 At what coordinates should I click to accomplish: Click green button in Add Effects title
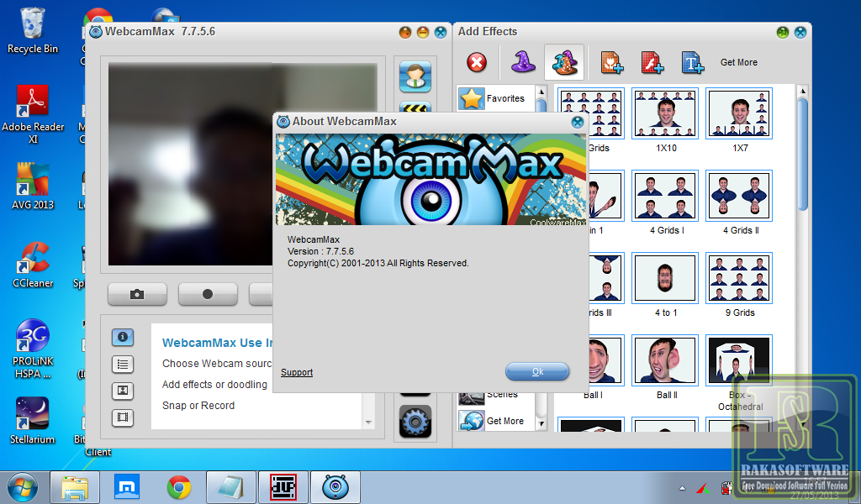783,33
